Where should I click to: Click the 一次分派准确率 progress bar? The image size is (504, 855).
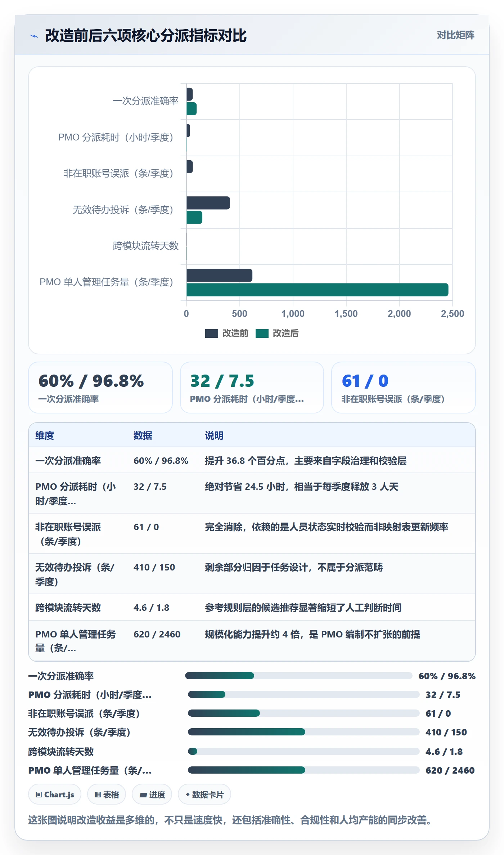[x=299, y=676]
